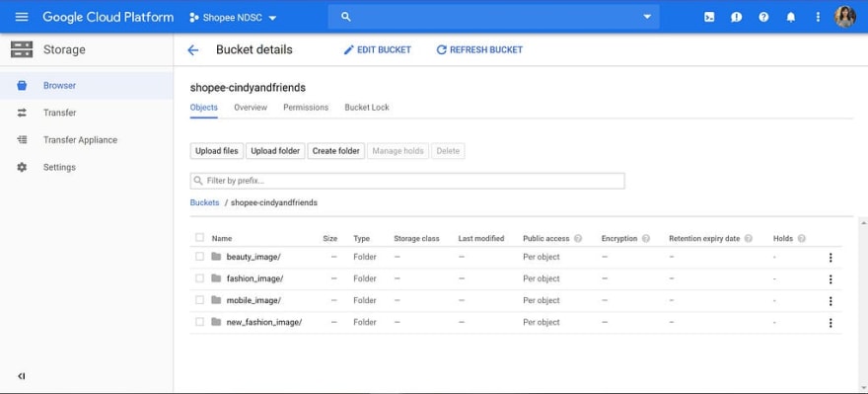Click the Retention expiry date help icon
The width and height of the screenshot is (868, 394).
tap(749, 239)
